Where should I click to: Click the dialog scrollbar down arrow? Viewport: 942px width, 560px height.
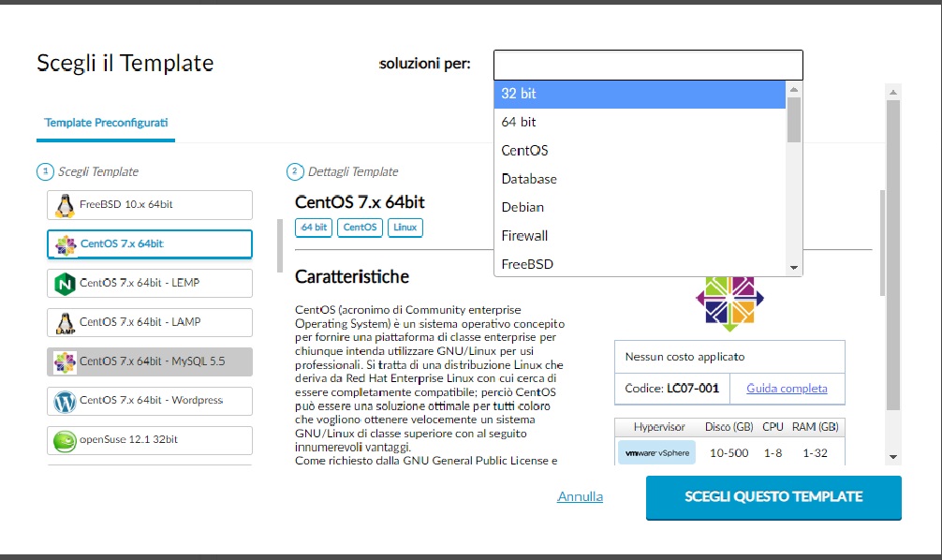(x=893, y=457)
